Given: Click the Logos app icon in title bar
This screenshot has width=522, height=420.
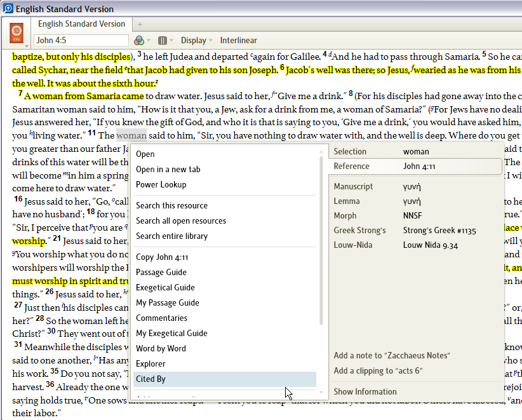Looking at the screenshot, I should pos(8,8).
